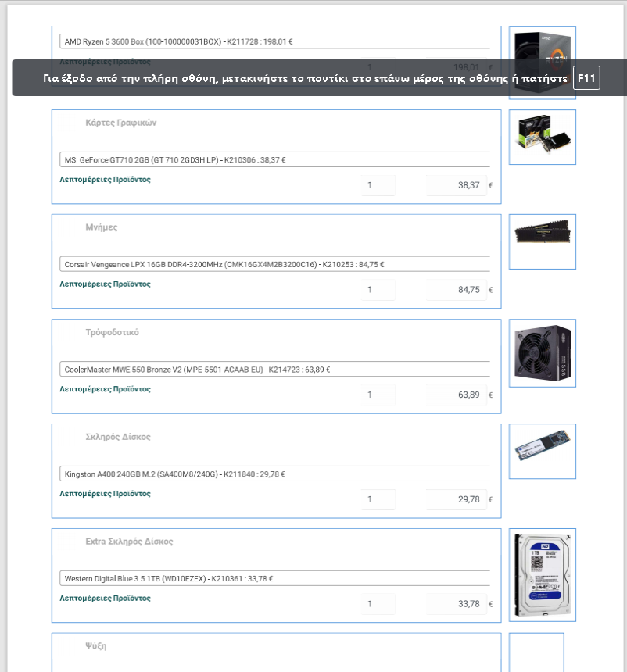Click quantity field for MSI GeForce GT710
Viewport: 627px width, 672px height.
378,185
